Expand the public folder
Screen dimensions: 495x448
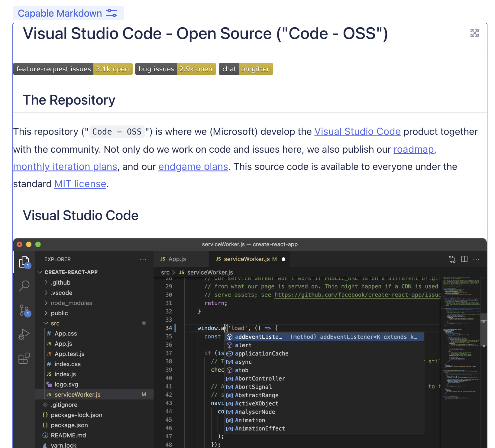point(59,313)
